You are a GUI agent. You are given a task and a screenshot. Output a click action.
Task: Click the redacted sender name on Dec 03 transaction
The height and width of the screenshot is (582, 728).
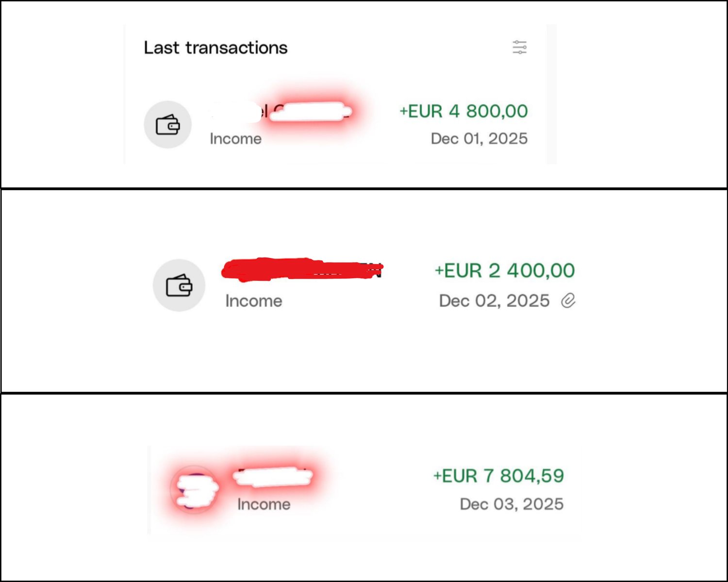(273, 477)
